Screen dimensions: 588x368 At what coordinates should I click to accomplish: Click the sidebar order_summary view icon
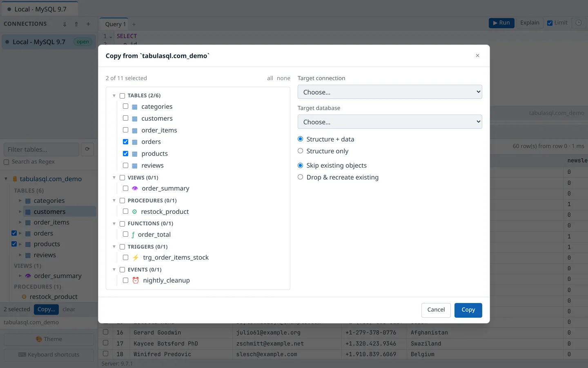pos(28,276)
